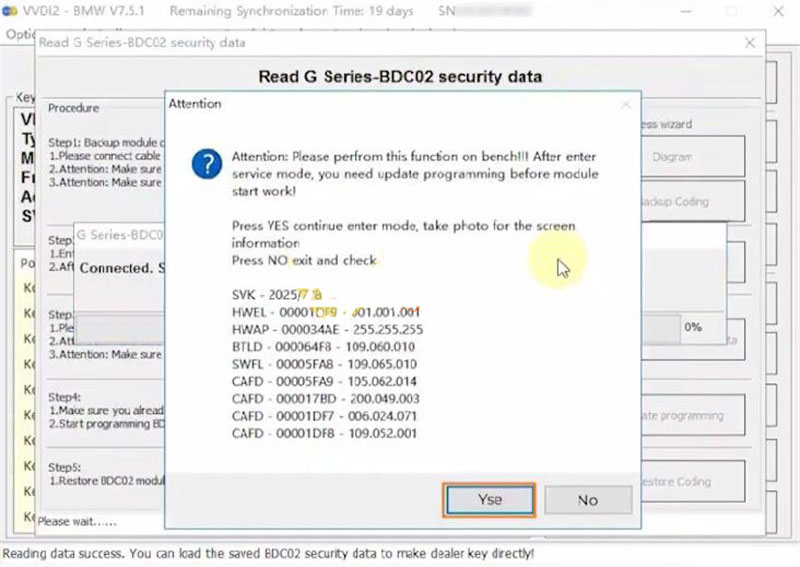Click the Step4 heading in Procedure
This screenshot has height=567, width=800.
(x=64, y=397)
